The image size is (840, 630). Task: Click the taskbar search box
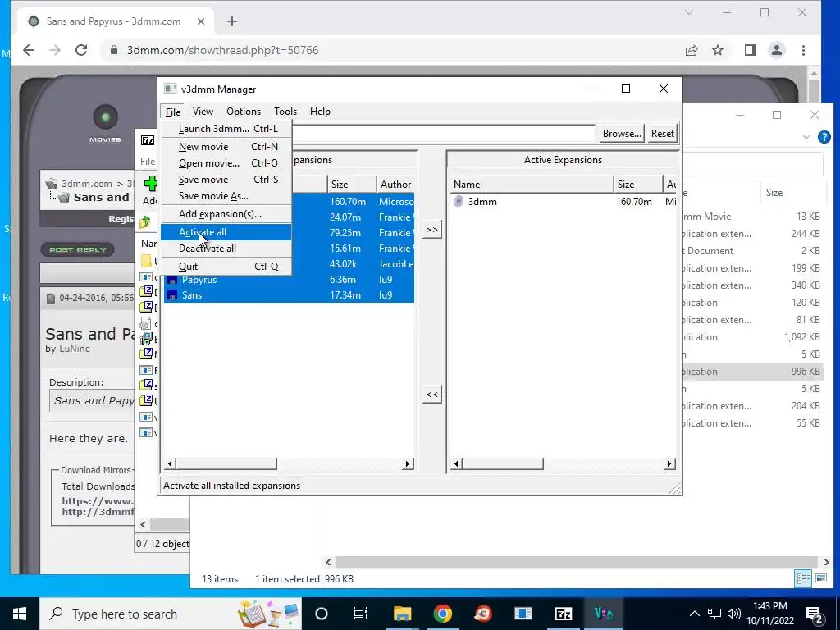tap(171, 614)
